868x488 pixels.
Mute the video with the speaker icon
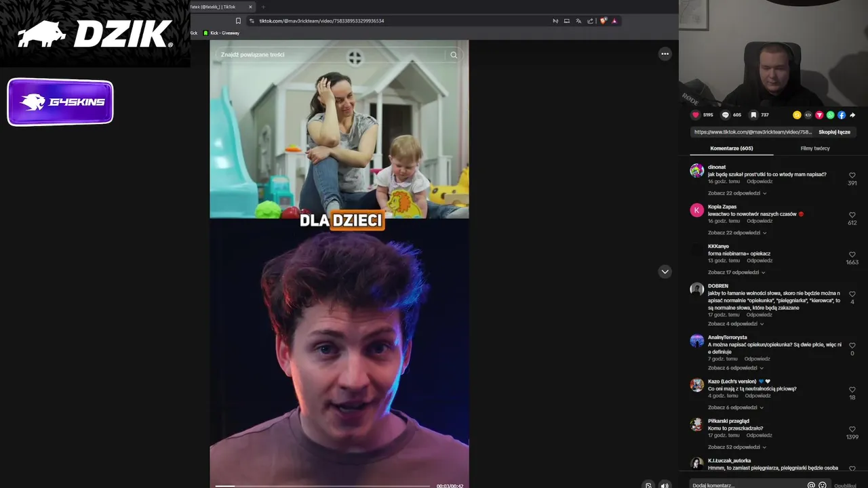pyautogui.click(x=665, y=485)
